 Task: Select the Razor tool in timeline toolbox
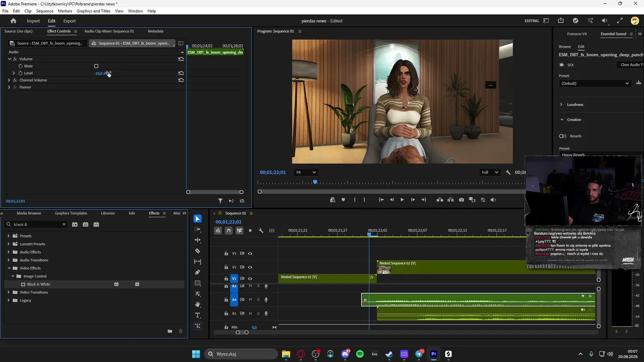pyautogui.click(x=197, y=251)
